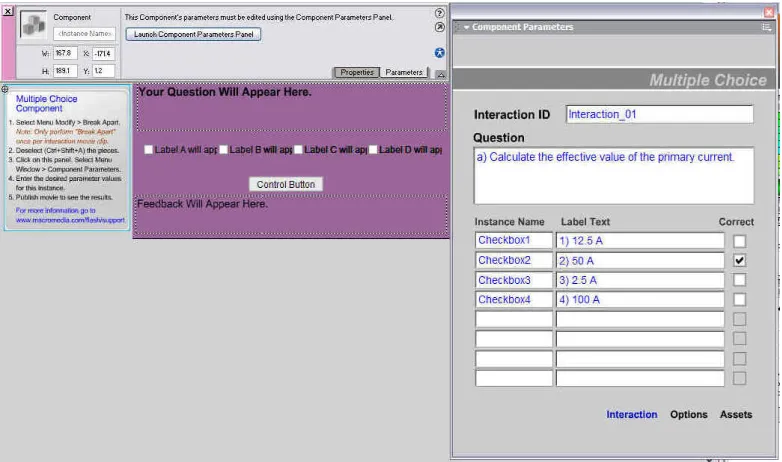Screen dimensions: 782x462
Task: Open the macromedia.com/flash/support link
Action: pyautogui.click(x=70, y=220)
